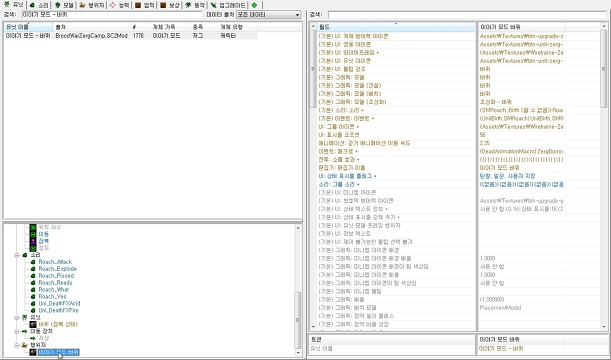
Task: Click the 이동 ability icon in tree
Action: click(x=33, y=234)
